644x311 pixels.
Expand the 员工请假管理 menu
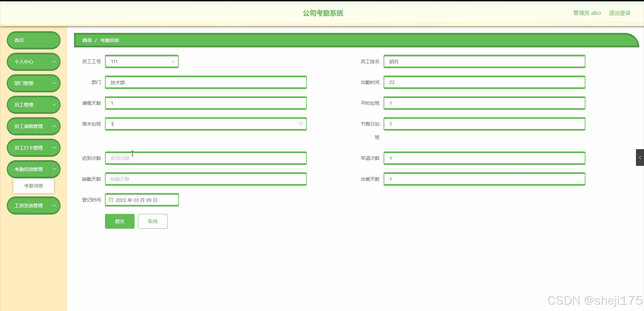[x=34, y=126]
